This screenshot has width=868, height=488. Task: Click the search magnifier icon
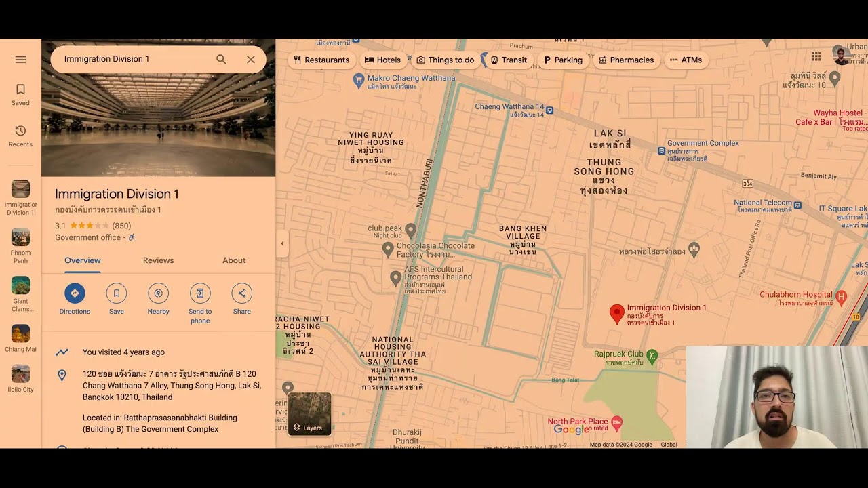click(x=221, y=60)
